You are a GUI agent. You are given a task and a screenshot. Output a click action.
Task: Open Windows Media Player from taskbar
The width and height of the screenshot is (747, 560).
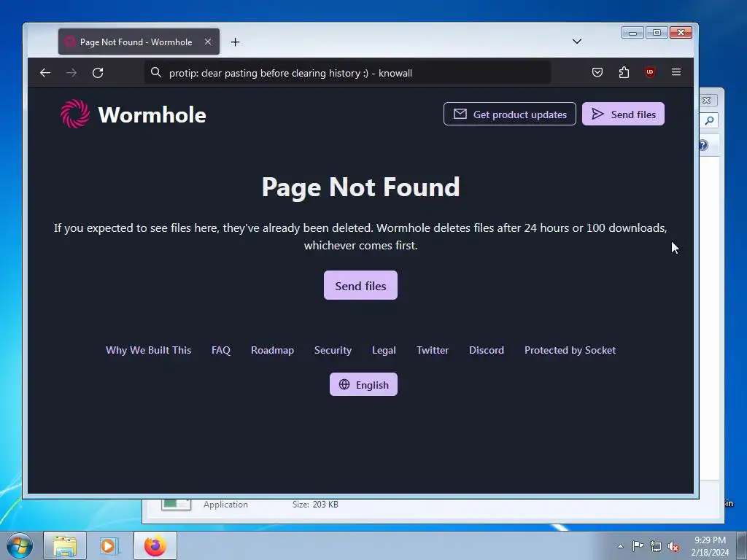109,546
